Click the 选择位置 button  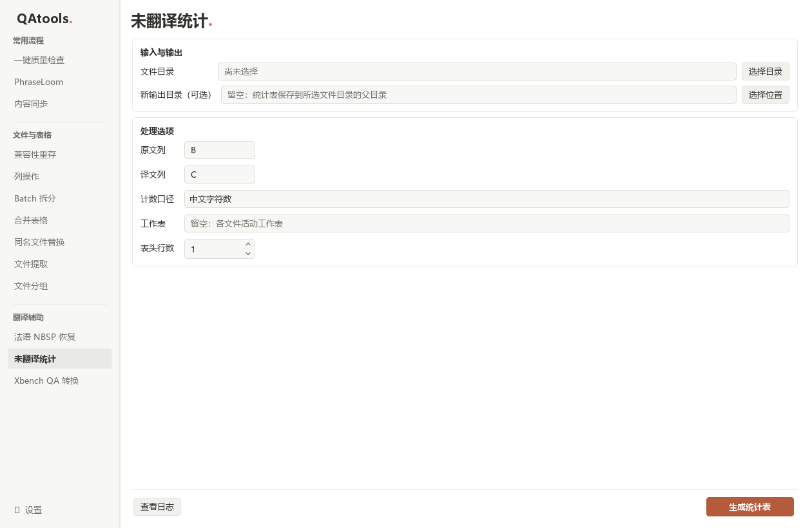pyautogui.click(x=765, y=95)
